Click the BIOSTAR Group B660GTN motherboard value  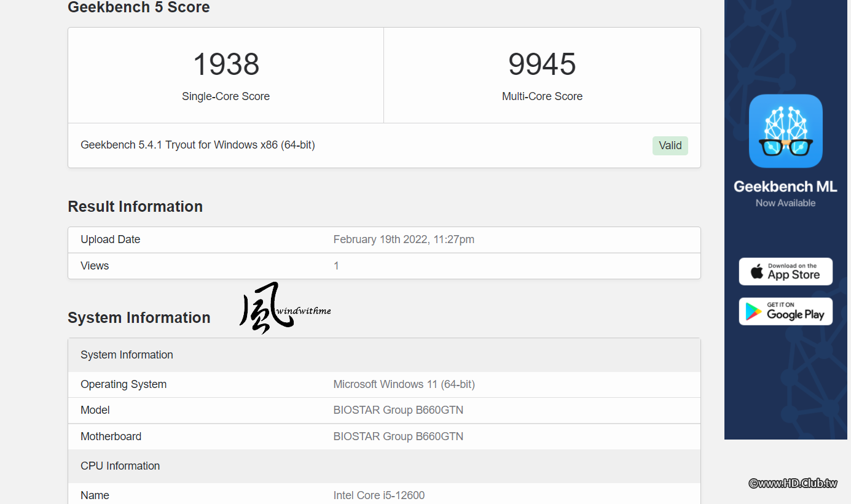(398, 436)
